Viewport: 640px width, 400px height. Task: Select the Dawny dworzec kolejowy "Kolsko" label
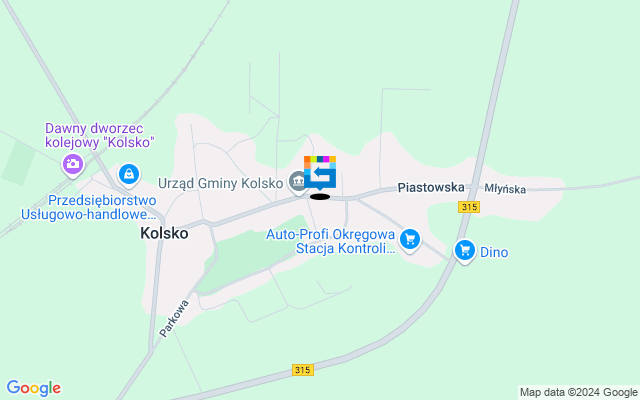[100, 135]
